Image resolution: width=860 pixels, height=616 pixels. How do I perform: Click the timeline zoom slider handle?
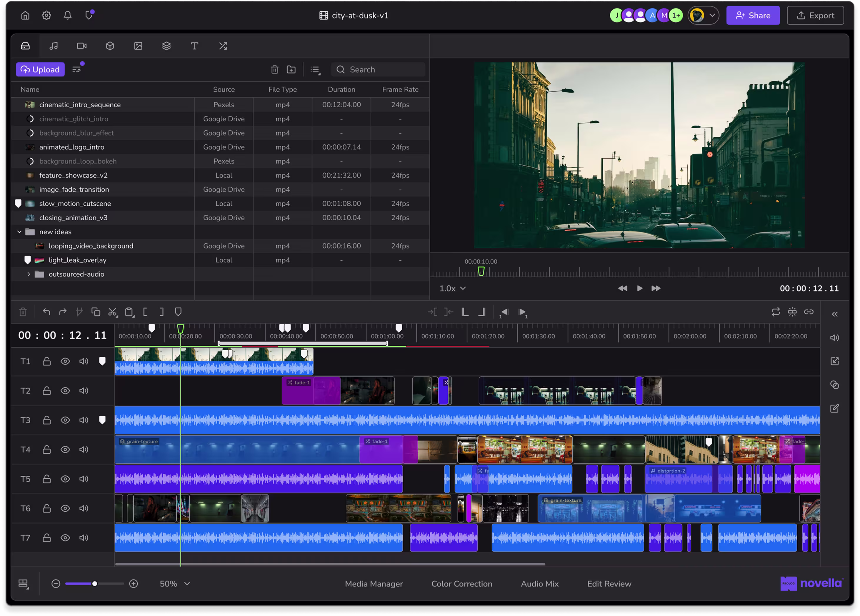coord(94,584)
